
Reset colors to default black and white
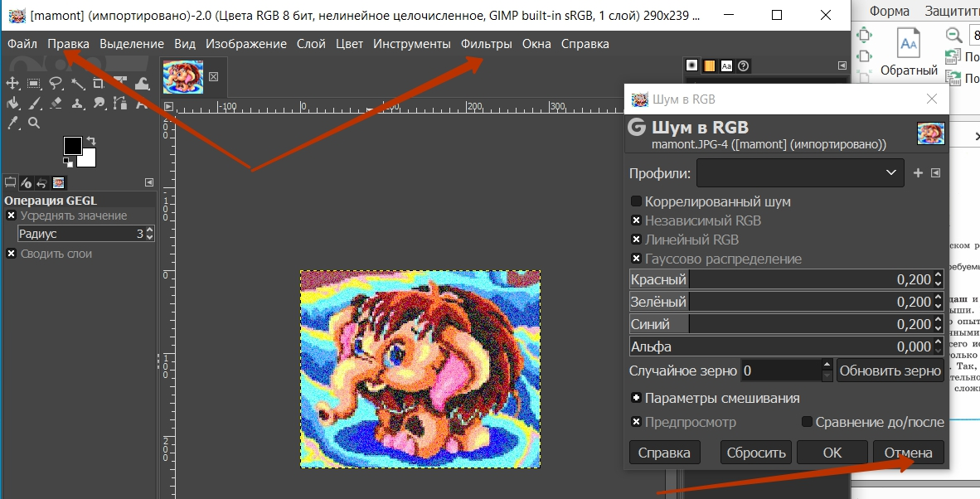[68, 163]
